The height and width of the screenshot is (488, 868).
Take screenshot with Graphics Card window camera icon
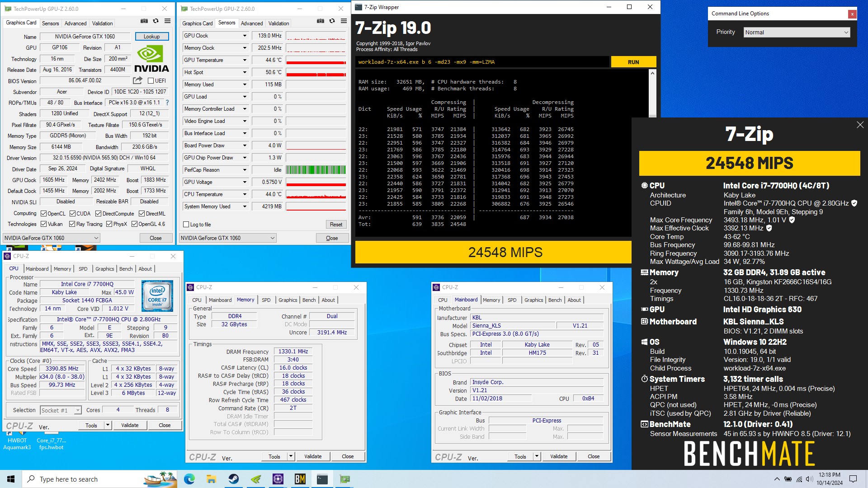click(144, 21)
